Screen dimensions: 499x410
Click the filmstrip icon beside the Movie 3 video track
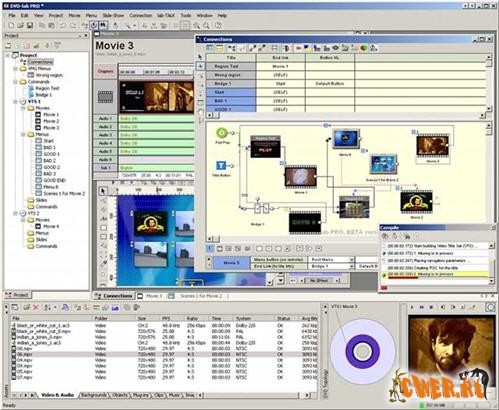(105, 97)
